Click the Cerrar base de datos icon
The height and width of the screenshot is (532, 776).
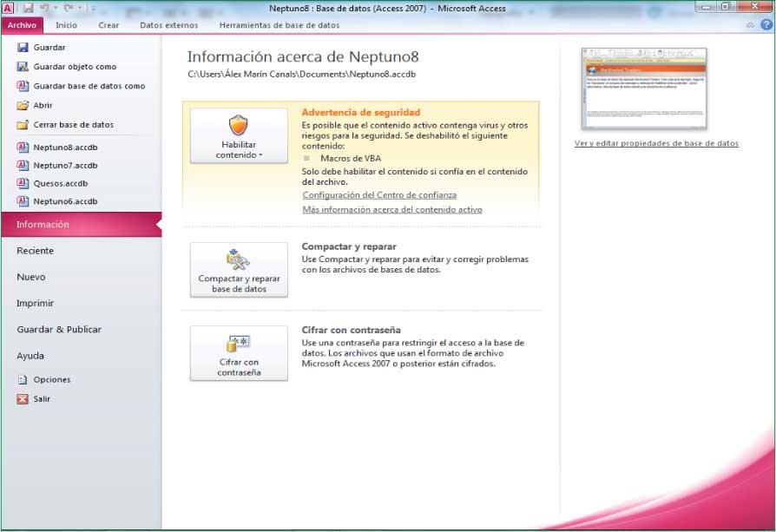pos(23,125)
